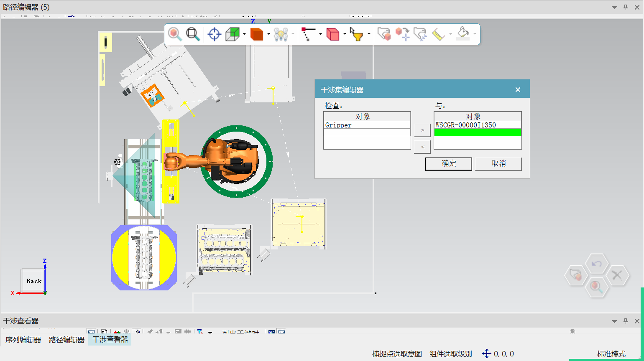Screen dimensions: 644x361
Task: Open the 干涉查看器 panel options dropdown
Action: [614, 321]
